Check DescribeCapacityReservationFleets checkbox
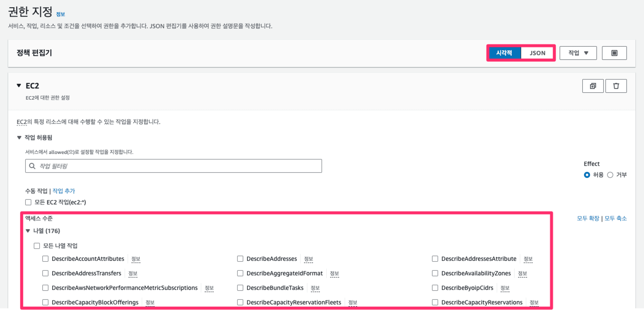The height and width of the screenshot is (310, 644). 240,302
